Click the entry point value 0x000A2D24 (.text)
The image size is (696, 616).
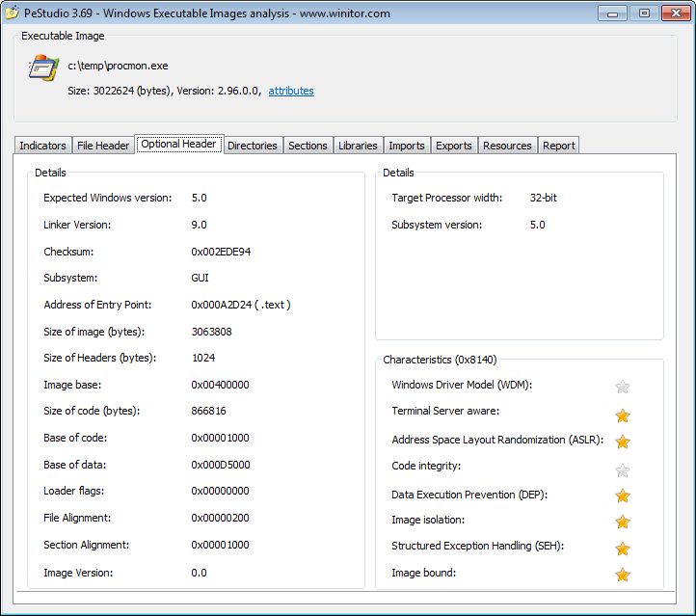point(241,305)
